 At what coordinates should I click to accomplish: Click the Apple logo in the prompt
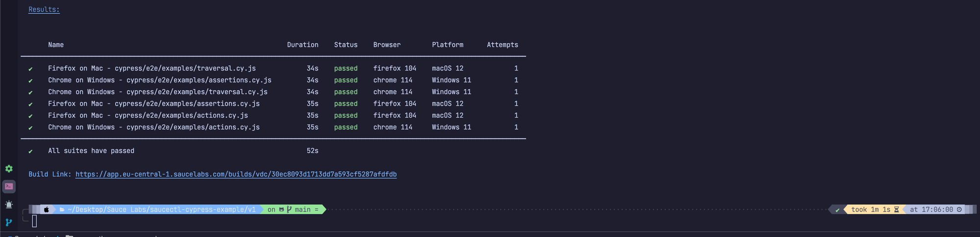(47, 210)
